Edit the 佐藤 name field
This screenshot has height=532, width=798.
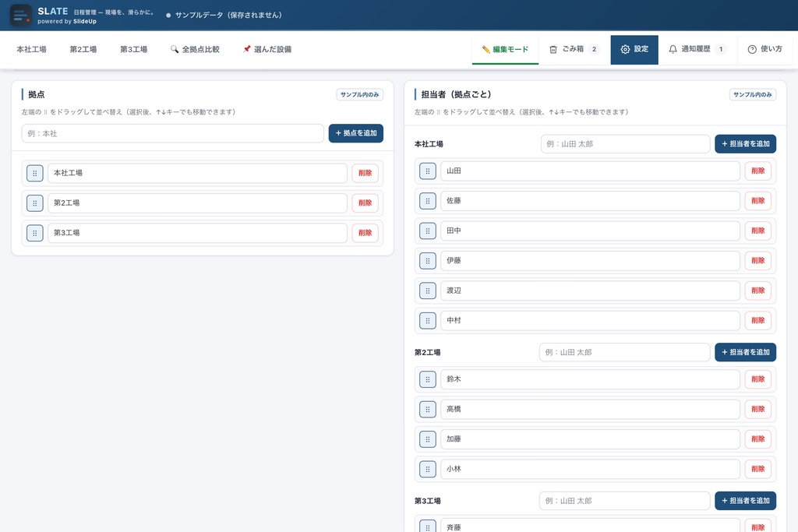pyautogui.click(x=591, y=201)
